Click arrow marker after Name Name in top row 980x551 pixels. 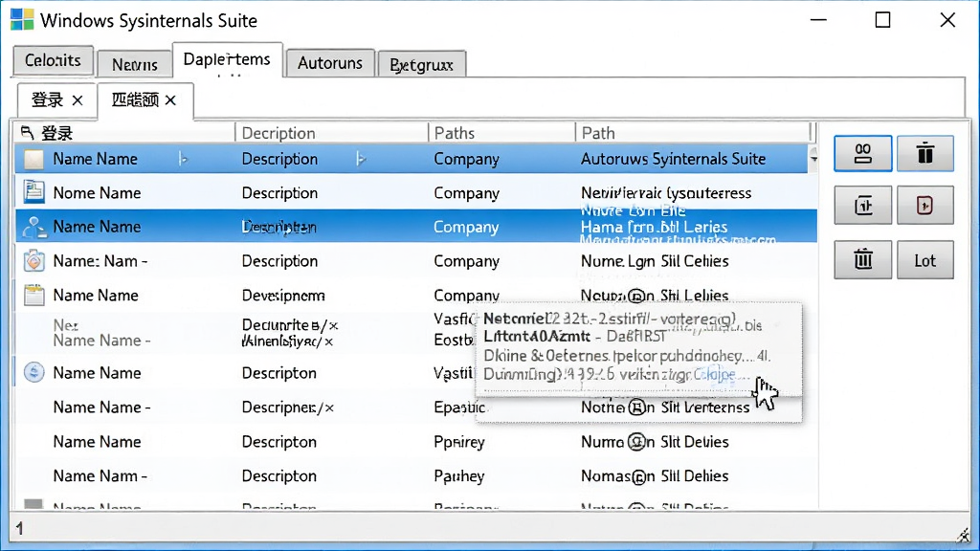[x=183, y=160]
